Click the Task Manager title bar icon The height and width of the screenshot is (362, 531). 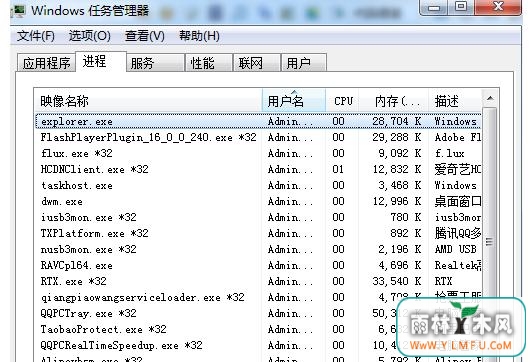pos(19,10)
